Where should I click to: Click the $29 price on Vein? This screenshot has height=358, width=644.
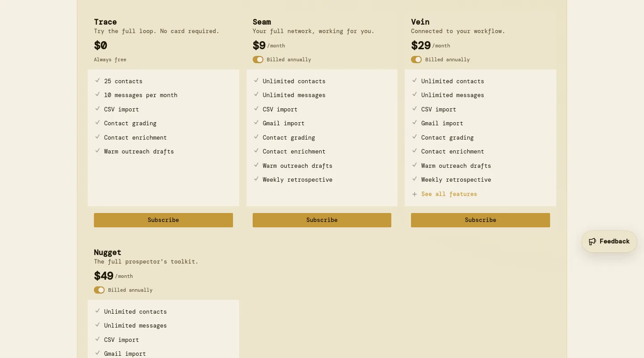pos(421,45)
